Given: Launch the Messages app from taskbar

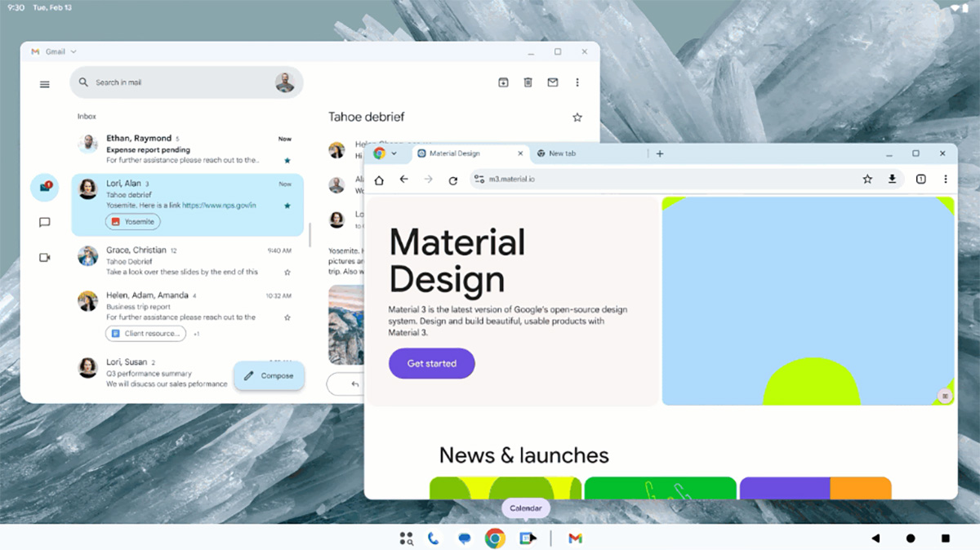Looking at the screenshot, I should point(464,539).
